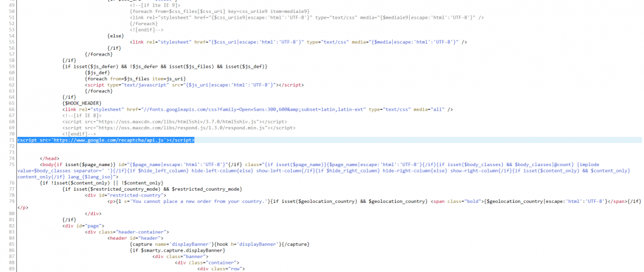This screenshot has width=644, height=272.
Task: Click the div class="header-container" line
Action: [x=127, y=232]
